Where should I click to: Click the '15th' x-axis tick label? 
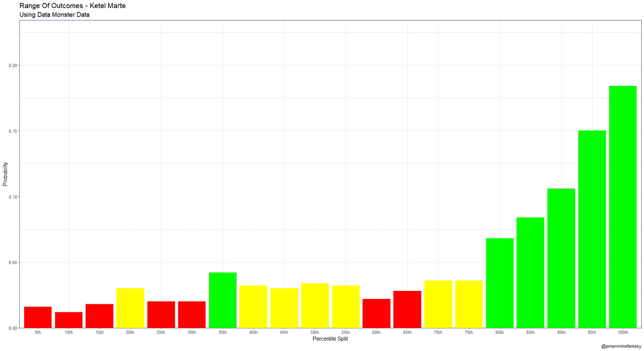pos(99,333)
